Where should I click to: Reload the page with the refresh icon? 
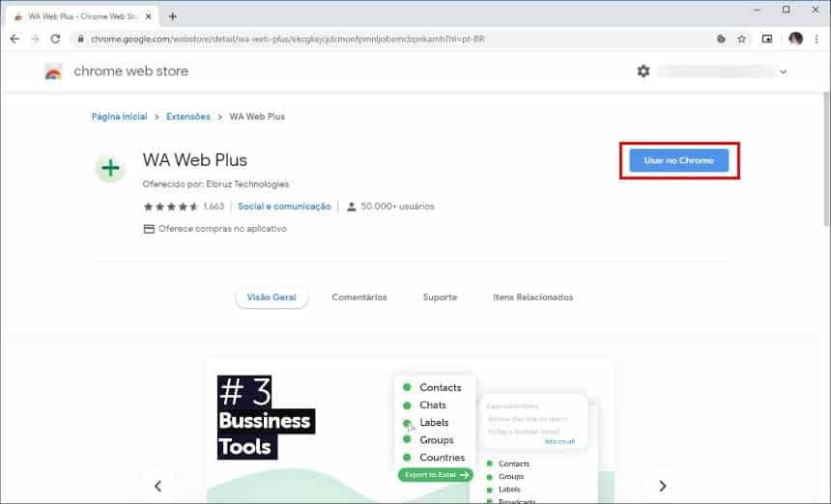pyautogui.click(x=55, y=39)
